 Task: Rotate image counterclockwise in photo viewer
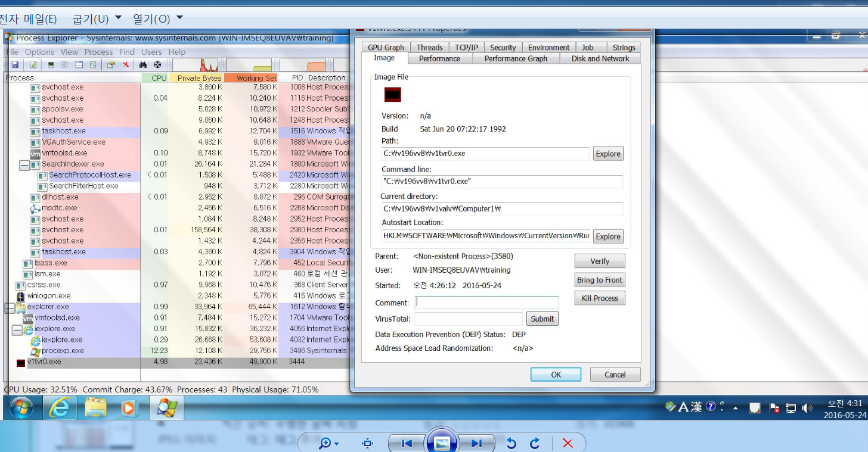click(511, 443)
